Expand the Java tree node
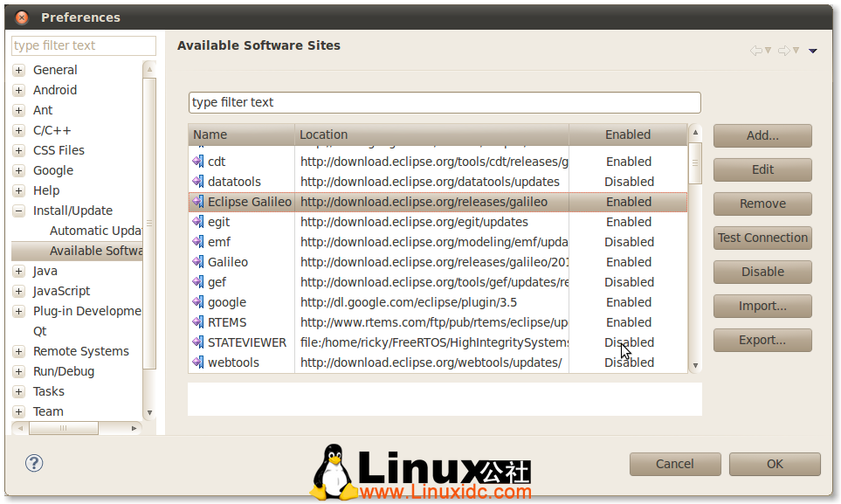Viewport: 841px width, 504px height. click(18, 271)
